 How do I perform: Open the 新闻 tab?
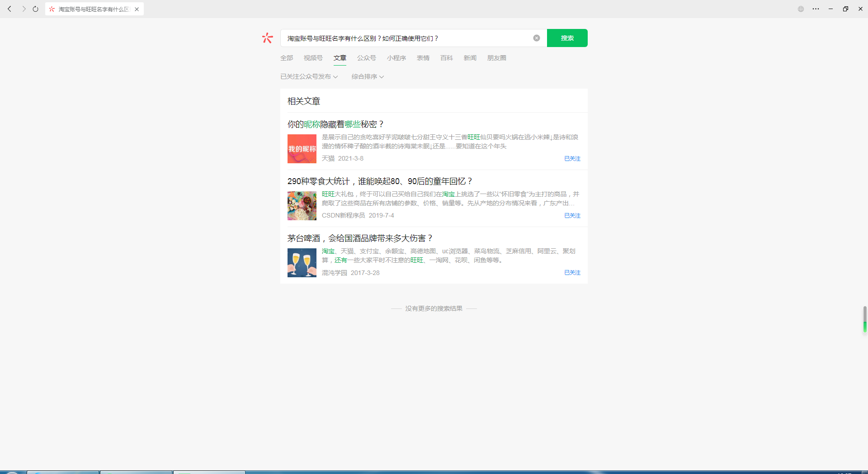(x=470, y=58)
